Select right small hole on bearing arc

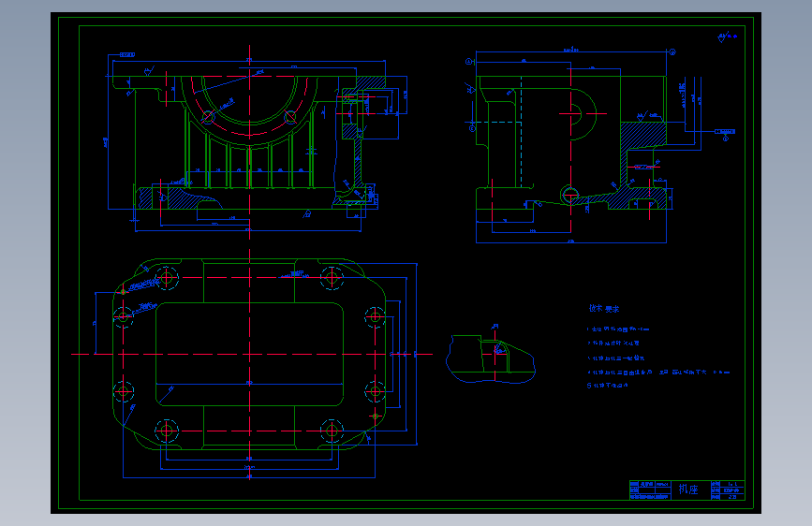pos(290,117)
